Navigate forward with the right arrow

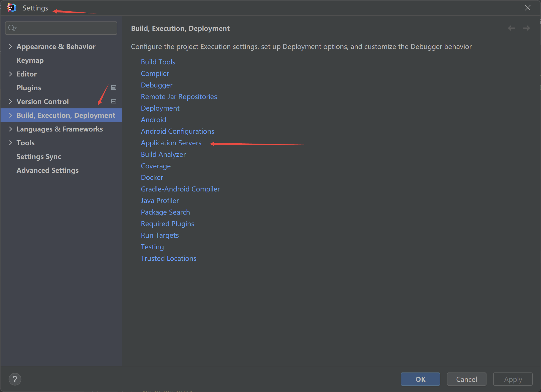pos(526,28)
